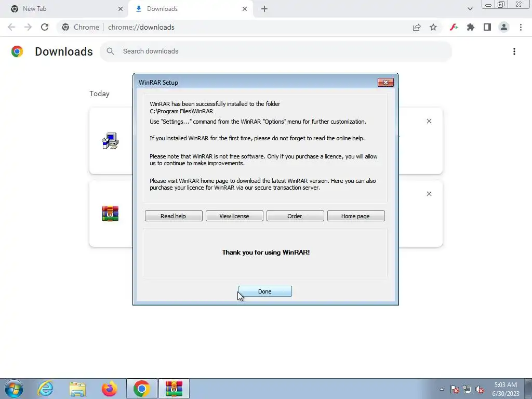Open WinRAR Home page button

point(355,216)
